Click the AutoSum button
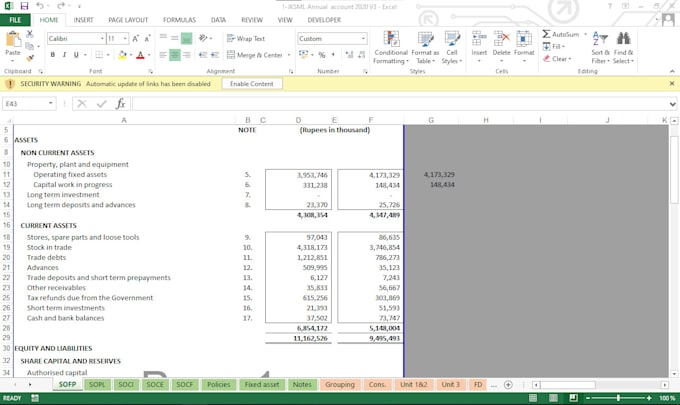Screen dimensions: 680x405 pyautogui.click(x=561, y=34)
